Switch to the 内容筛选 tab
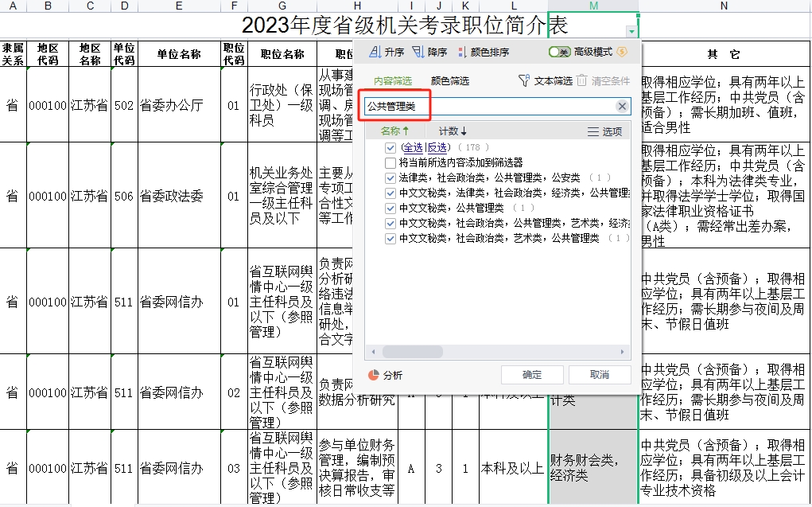812x507 pixels. coord(393,81)
